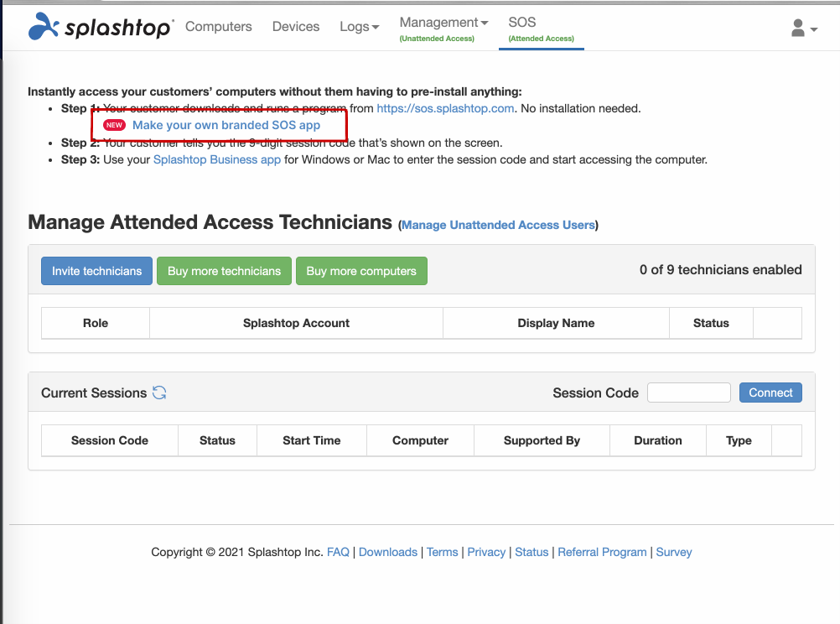Click the Current Sessions heading
The height and width of the screenshot is (624, 840).
pos(94,393)
